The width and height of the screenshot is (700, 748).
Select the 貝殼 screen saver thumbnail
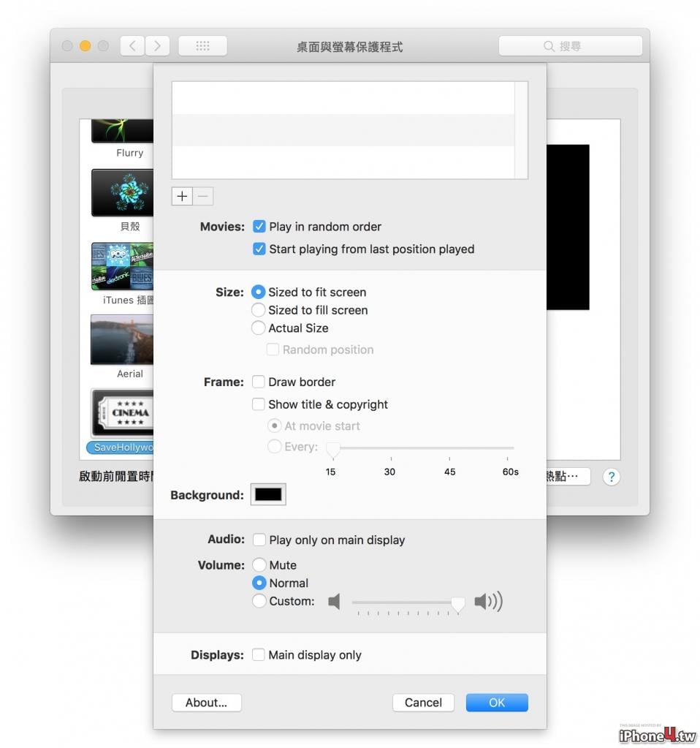pos(123,193)
